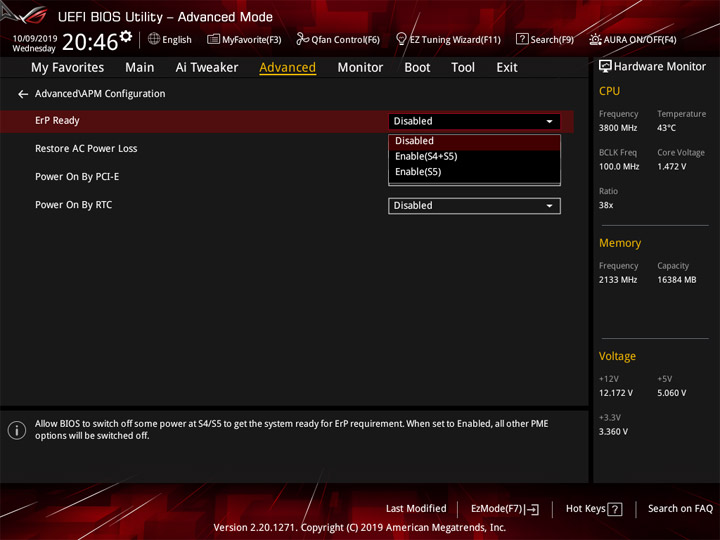The height and width of the screenshot is (540, 720).
Task: Click the 10/09/2019 date text
Action: 35,39
